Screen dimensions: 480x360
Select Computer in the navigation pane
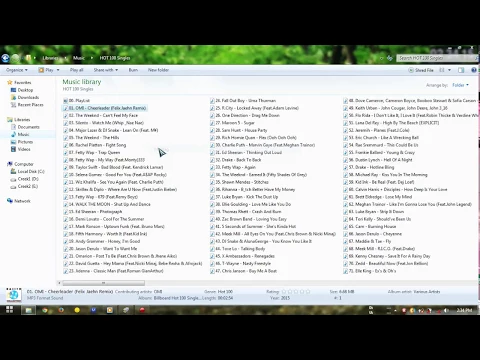click(24, 164)
